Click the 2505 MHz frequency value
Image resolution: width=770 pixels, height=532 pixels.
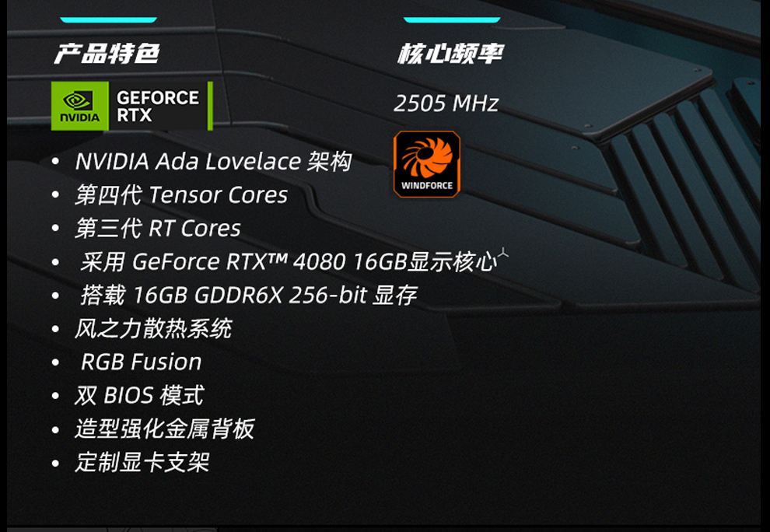point(446,103)
